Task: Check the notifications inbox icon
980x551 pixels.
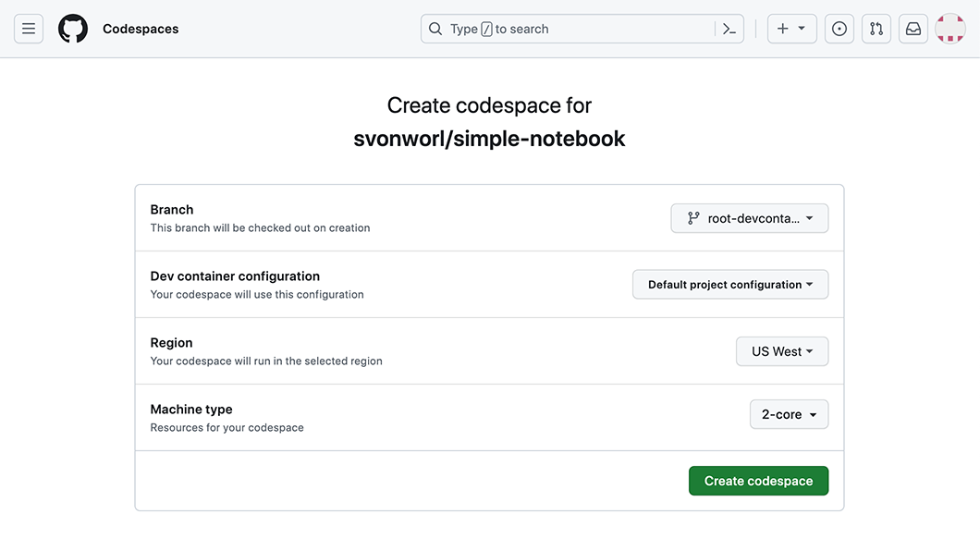Action: (x=913, y=29)
